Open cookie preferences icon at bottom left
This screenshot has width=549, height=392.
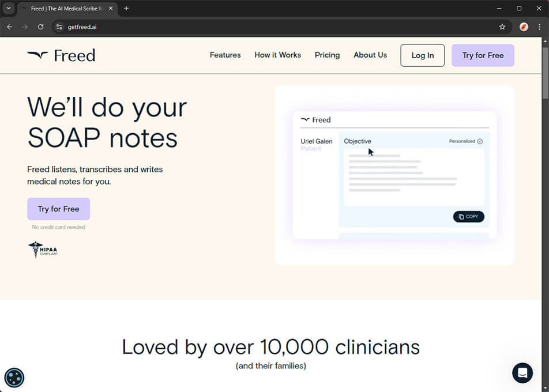(x=14, y=378)
